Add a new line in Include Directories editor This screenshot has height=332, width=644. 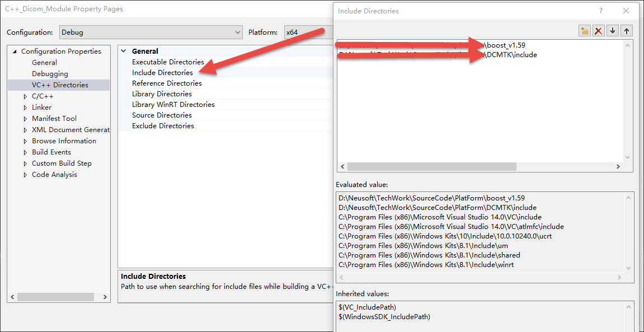584,30
